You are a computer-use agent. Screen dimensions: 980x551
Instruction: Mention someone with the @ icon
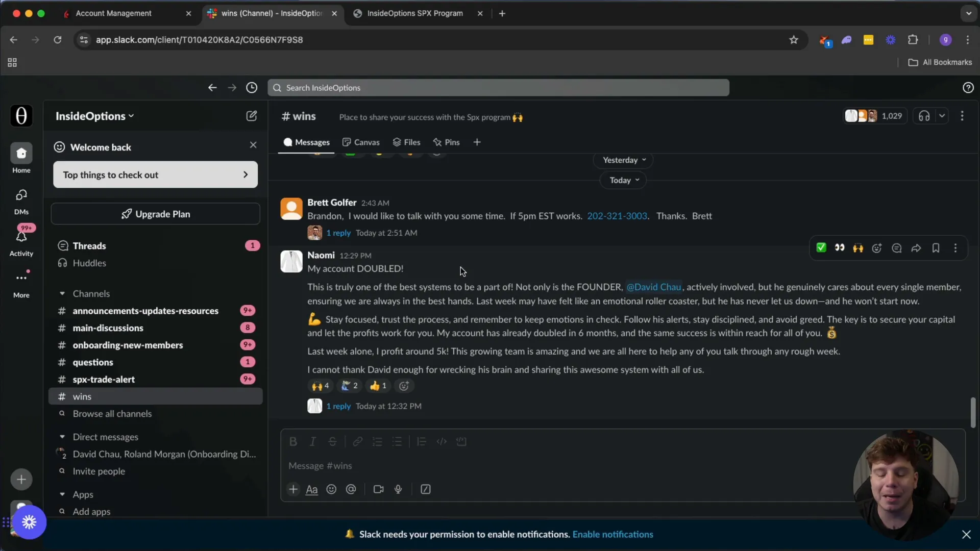pos(351,489)
